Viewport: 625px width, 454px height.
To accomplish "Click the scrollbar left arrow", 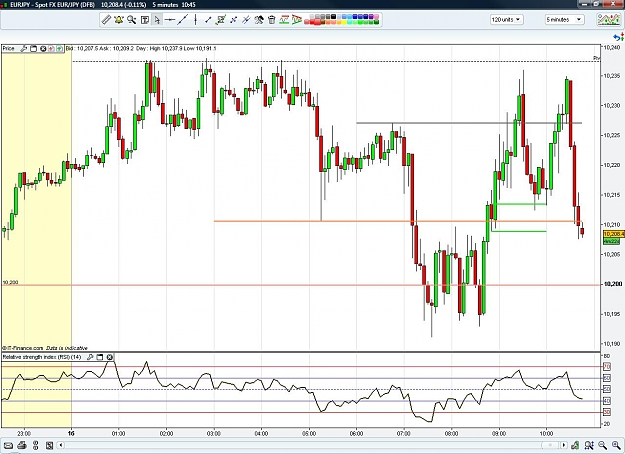I will [61, 445].
